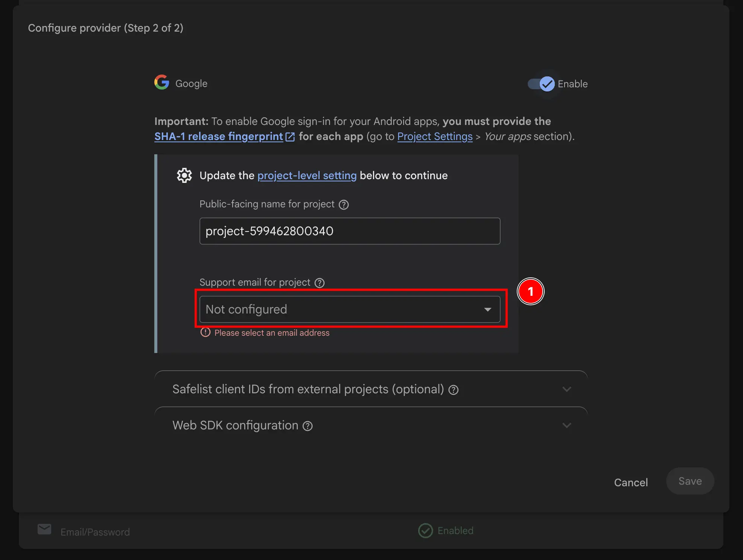Disable the Google provider Enable toggle
Viewport: 743px width, 560px height.
click(541, 84)
